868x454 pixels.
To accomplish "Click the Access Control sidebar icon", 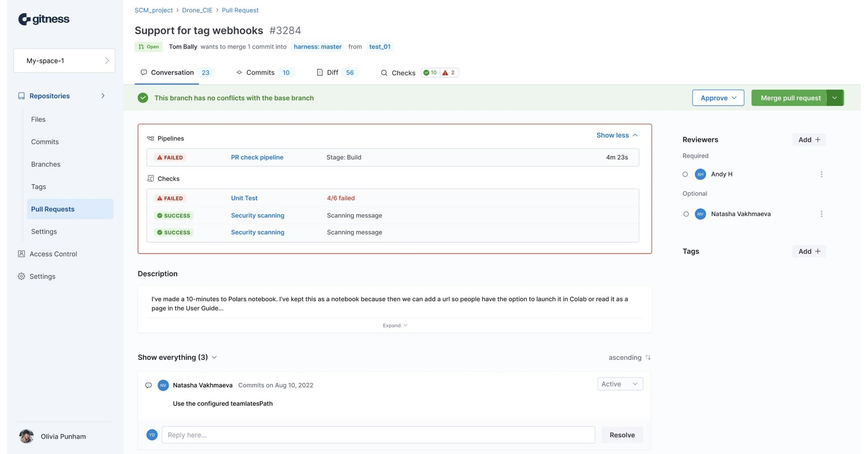I will pos(22,254).
